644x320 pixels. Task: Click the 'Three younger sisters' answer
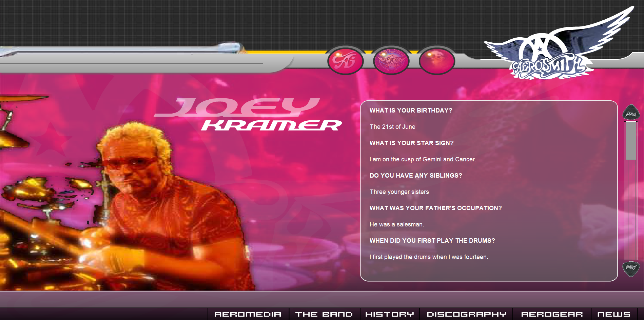tap(399, 192)
